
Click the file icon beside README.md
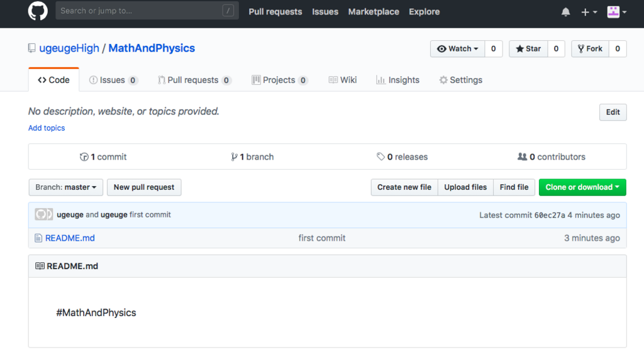(38, 238)
